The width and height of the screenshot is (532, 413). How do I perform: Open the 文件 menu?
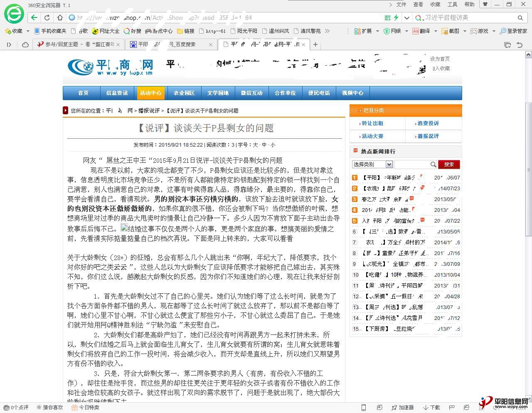401,4
